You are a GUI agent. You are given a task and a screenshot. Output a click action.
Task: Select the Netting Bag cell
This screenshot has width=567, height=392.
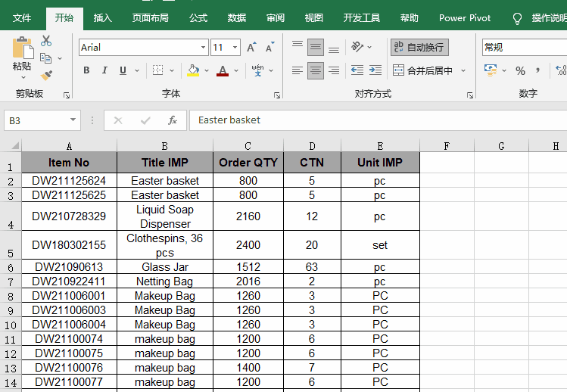(165, 282)
